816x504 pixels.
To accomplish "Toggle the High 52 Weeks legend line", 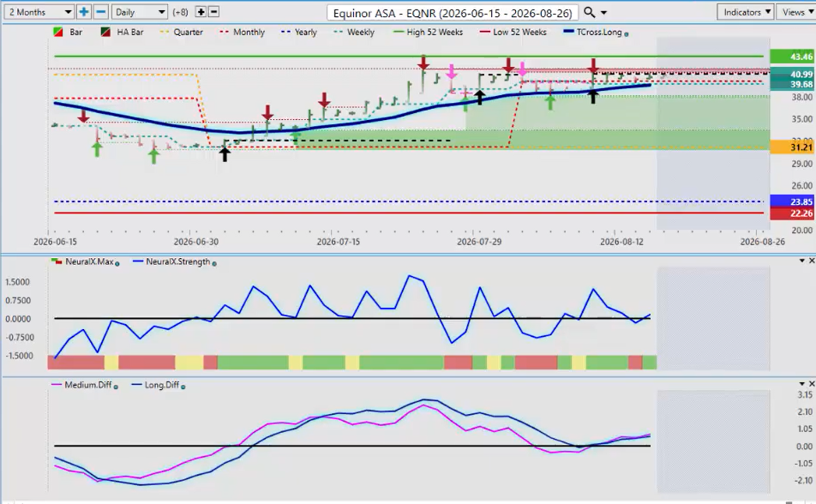I will pos(428,33).
